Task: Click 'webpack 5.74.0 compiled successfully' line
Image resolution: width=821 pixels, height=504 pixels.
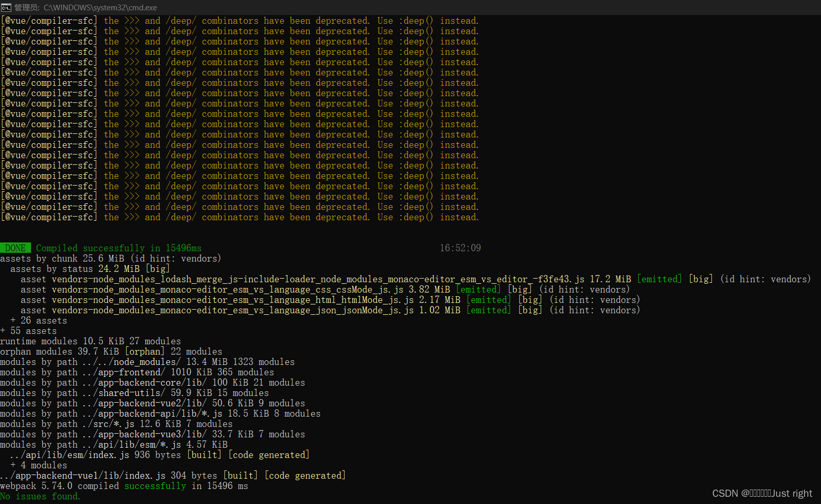Action: 124,486
